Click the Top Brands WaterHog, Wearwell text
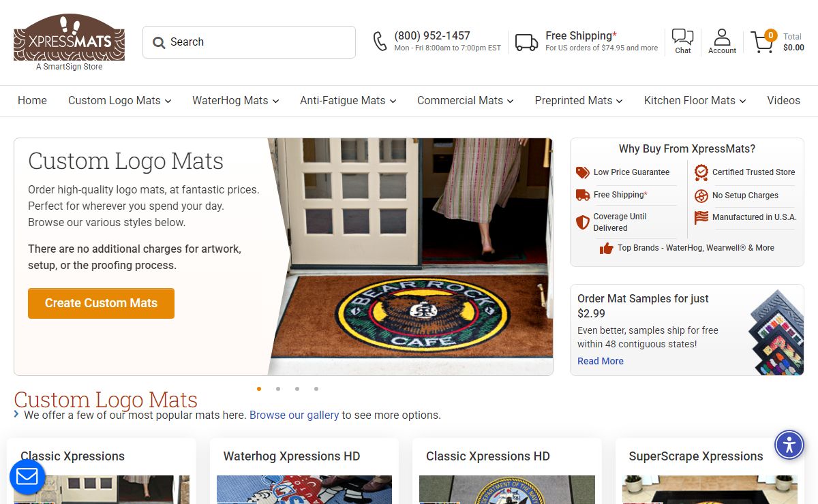 pos(695,248)
